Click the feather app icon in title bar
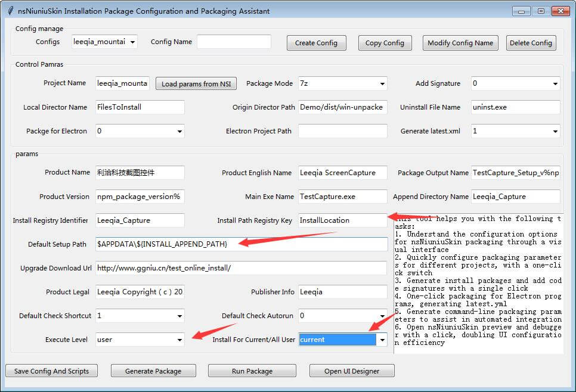576x392 pixels. click(11, 11)
